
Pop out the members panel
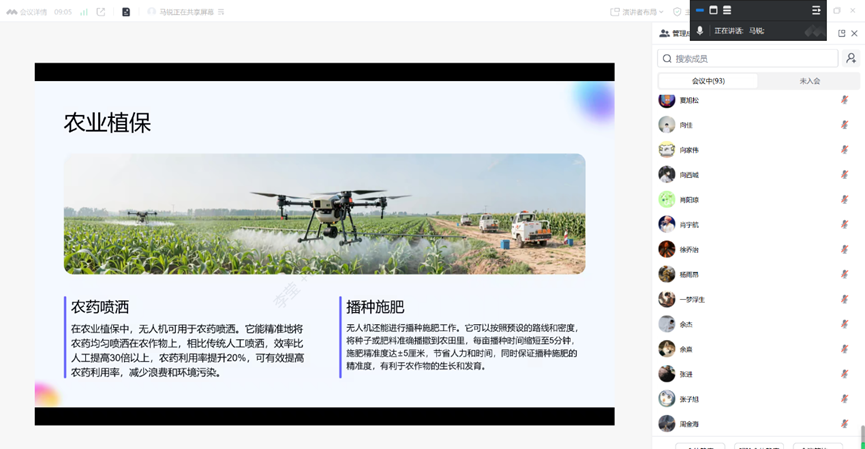[x=841, y=33]
